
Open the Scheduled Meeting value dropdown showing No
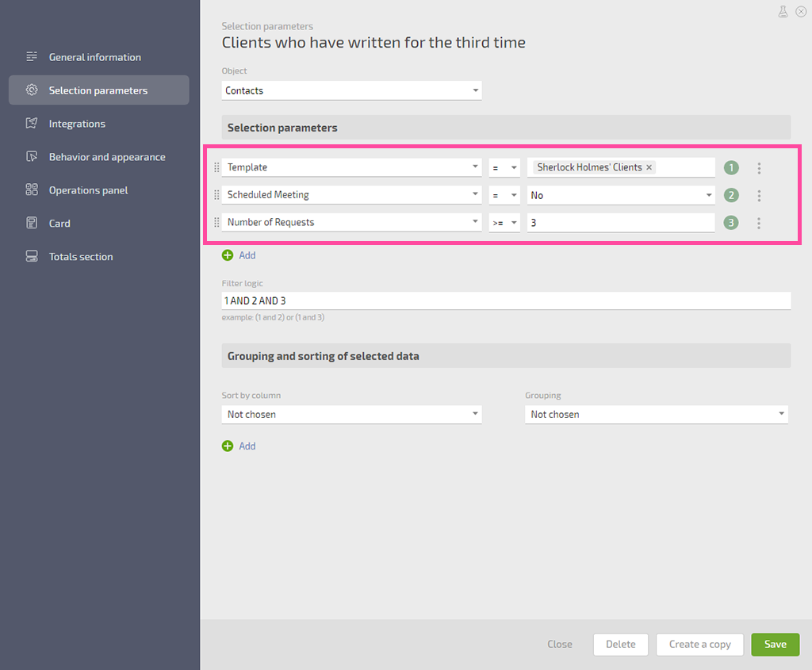tap(621, 195)
